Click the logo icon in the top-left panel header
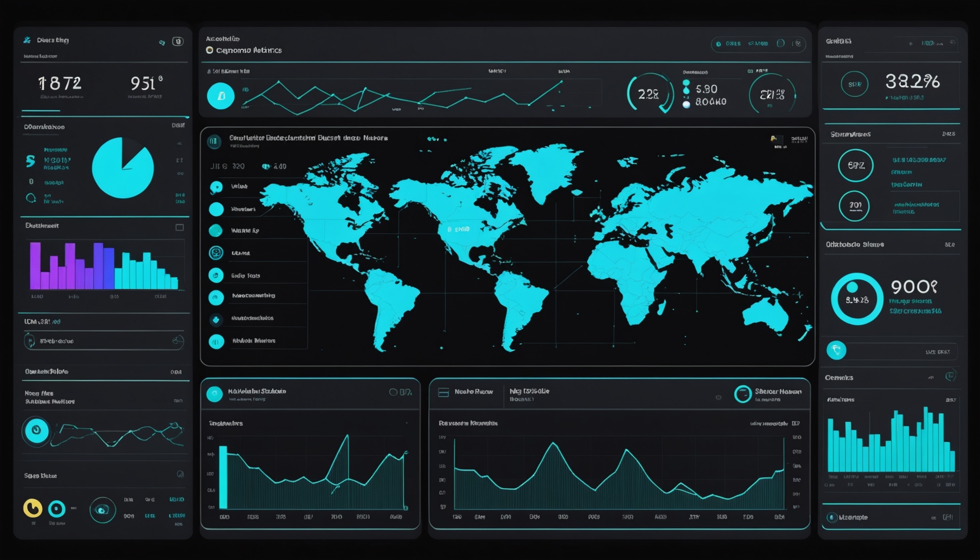The image size is (980, 560). click(27, 40)
